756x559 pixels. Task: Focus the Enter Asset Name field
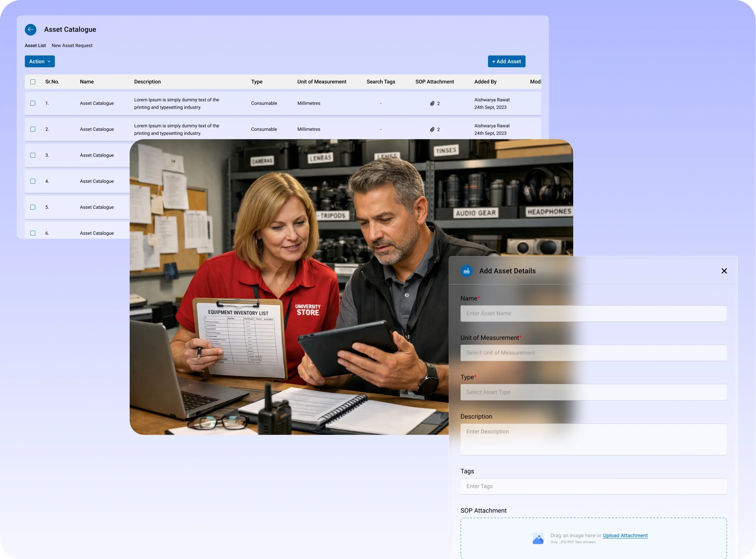[593, 314]
